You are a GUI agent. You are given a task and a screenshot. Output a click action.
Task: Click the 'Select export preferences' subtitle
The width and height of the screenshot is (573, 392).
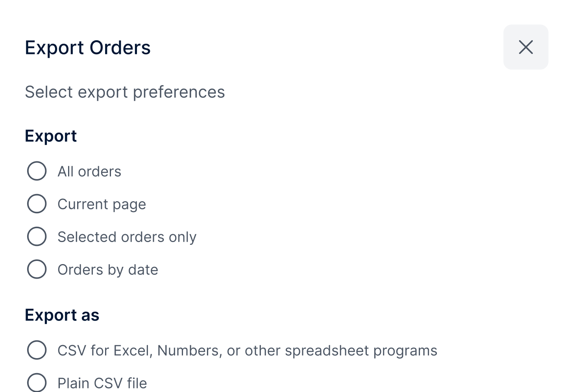click(125, 92)
